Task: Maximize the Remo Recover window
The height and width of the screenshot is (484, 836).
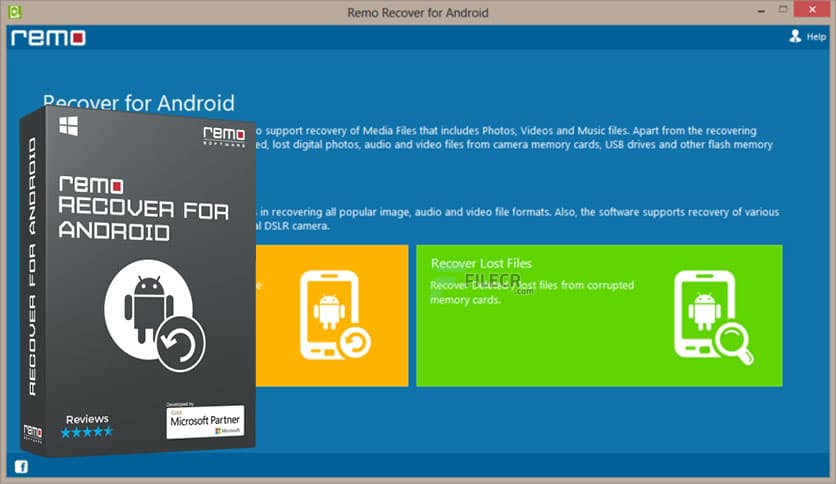Action: click(783, 10)
